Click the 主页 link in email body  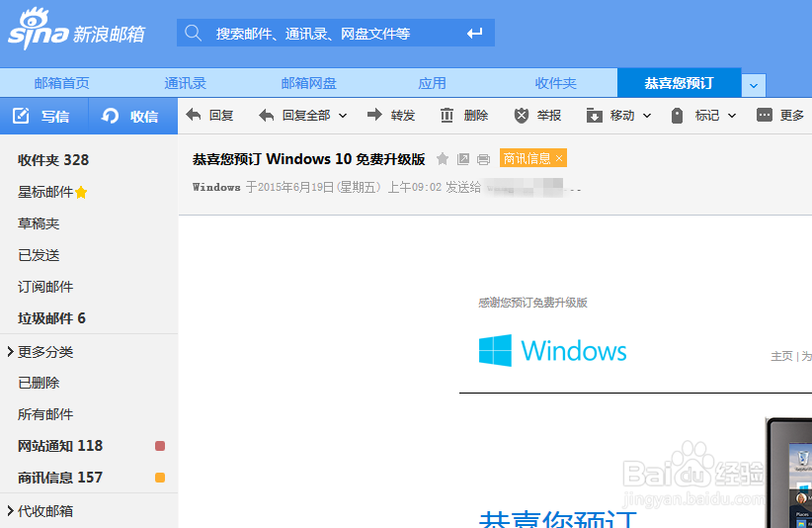pyautogui.click(x=781, y=356)
